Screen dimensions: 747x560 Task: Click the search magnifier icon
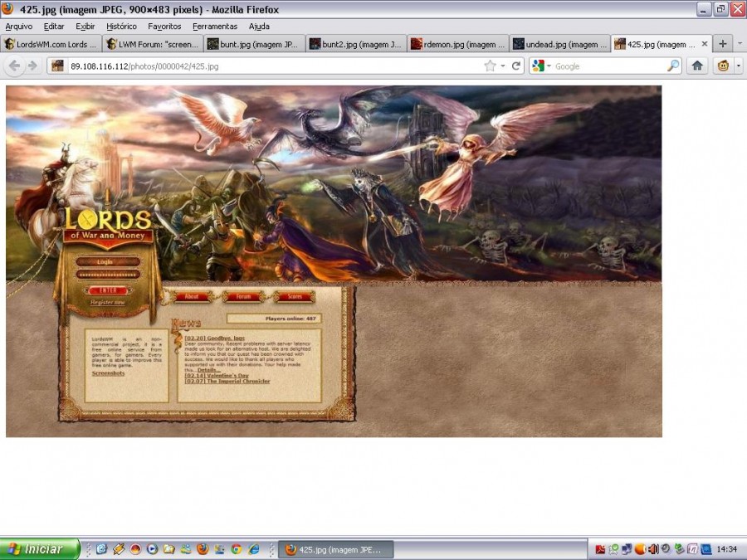tap(673, 66)
